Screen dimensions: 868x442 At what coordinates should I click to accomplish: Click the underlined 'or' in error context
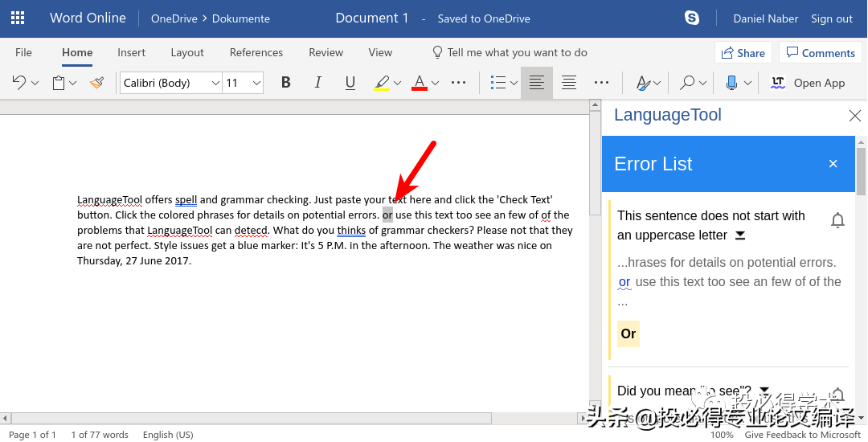pos(624,282)
